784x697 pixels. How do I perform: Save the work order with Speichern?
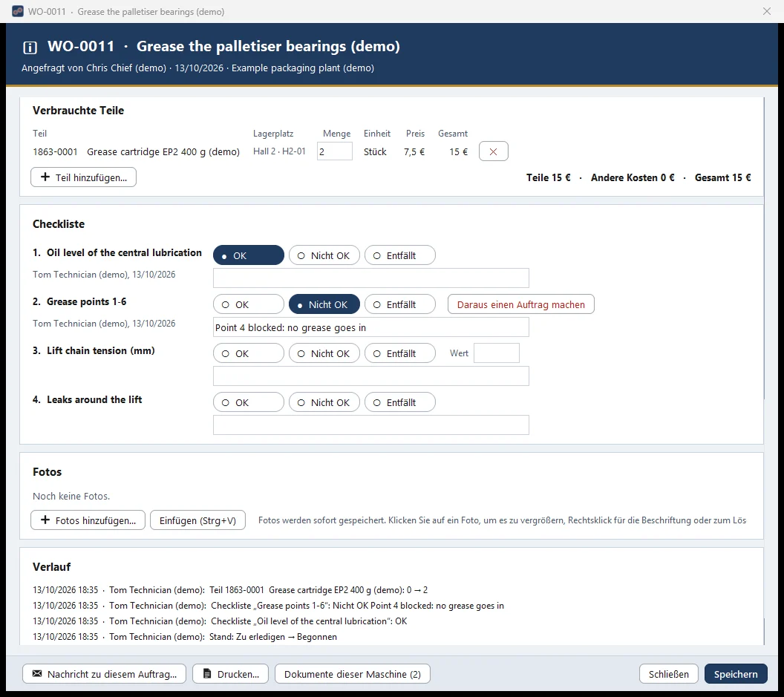point(736,673)
